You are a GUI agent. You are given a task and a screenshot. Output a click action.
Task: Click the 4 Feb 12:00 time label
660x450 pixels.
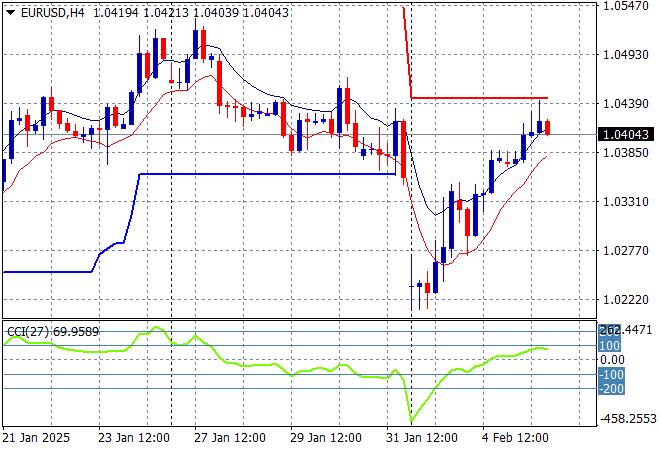pyautogui.click(x=515, y=438)
